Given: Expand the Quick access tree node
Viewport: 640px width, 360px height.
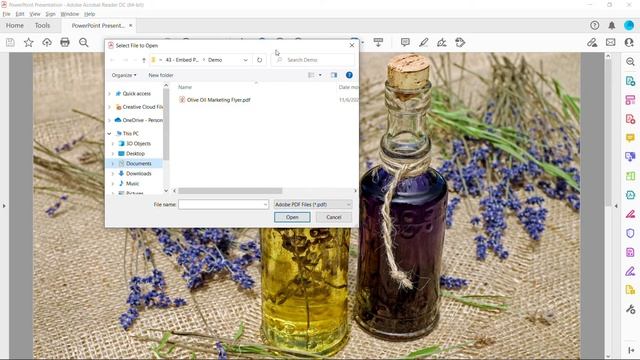Looking at the screenshot, I should tap(109, 94).
